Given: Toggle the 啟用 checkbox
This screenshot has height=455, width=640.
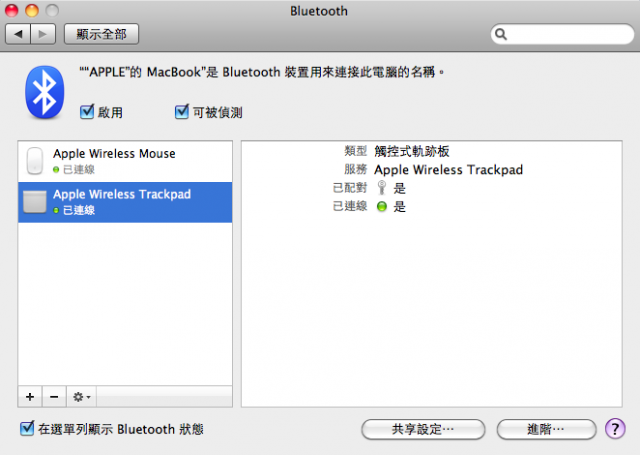Looking at the screenshot, I should click(x=87, y=111).
